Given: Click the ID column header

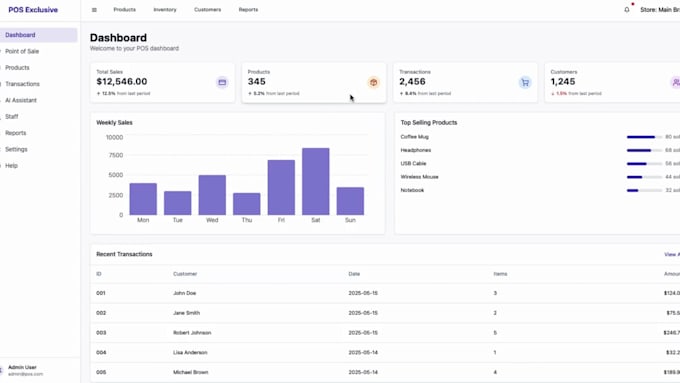Looking at the screenshot, I should click(99, 274).
